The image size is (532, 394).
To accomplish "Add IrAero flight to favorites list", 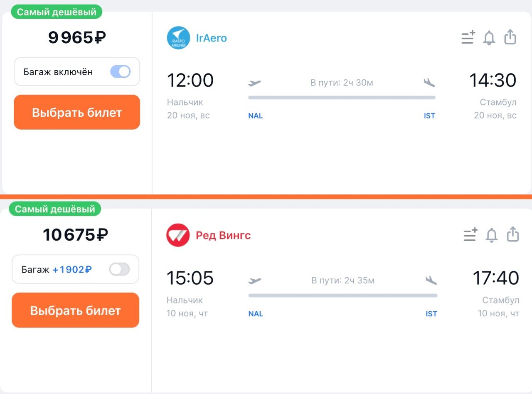I will coord(468,37).
